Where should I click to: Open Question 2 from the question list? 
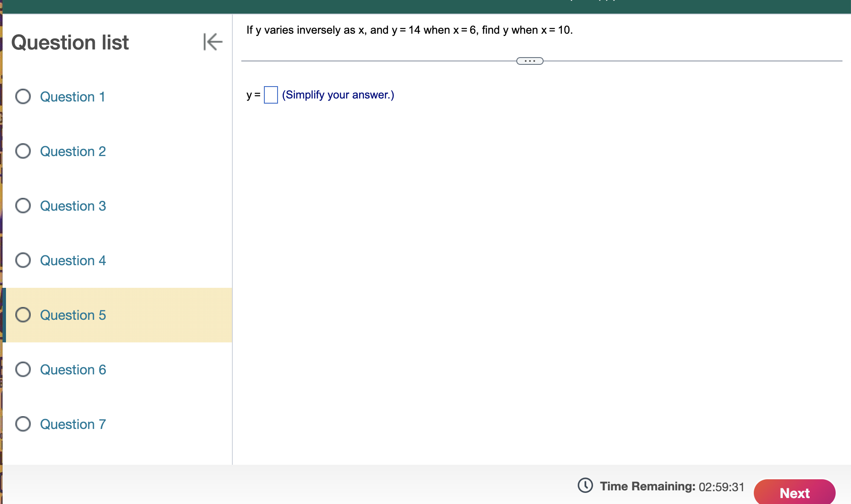[72, 151]
